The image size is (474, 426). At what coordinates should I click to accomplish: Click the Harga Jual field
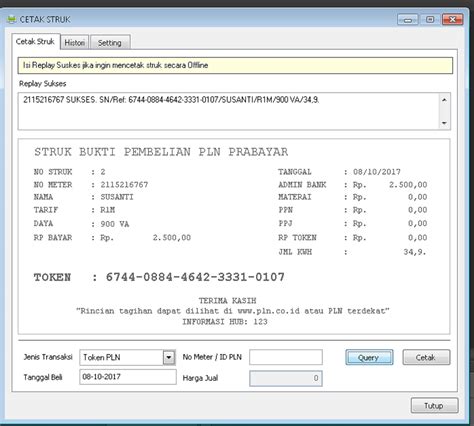(x=286, y=378)
